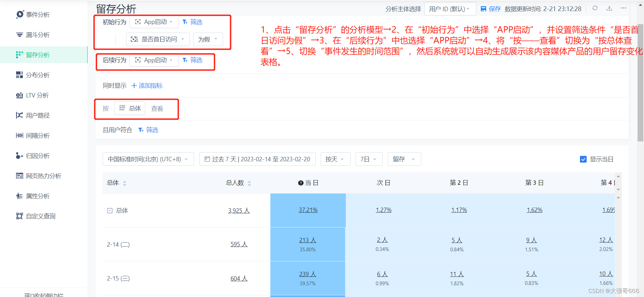Click the 1.27% 次日 retention value
The height and width of the screenshot is (297, 644).
point(383,210)
